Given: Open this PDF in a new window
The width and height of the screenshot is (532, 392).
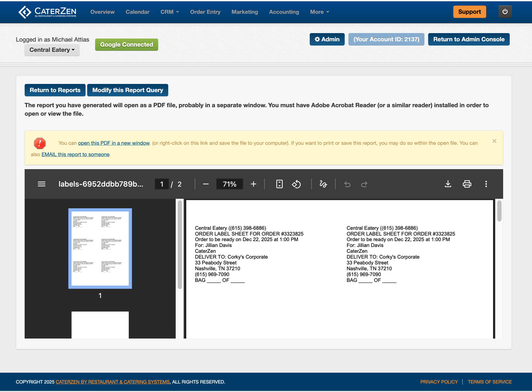Looking at the screenshot, I should point(114,143).
